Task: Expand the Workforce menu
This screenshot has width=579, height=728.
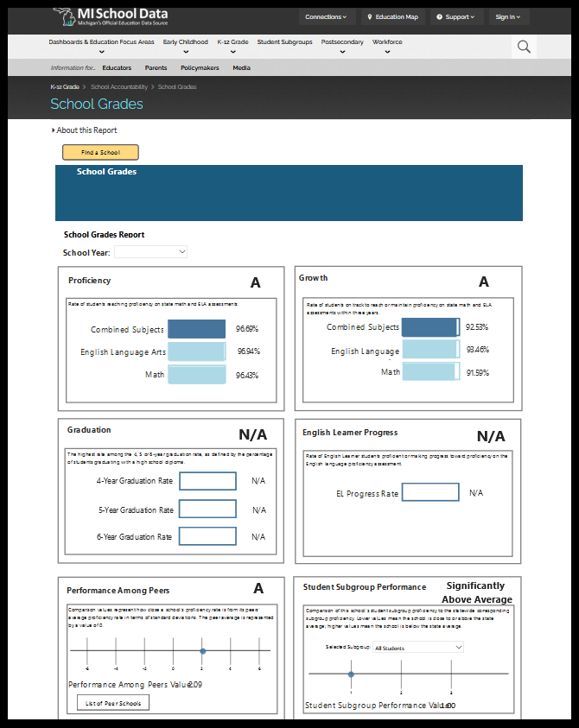Action: (387, 46)
